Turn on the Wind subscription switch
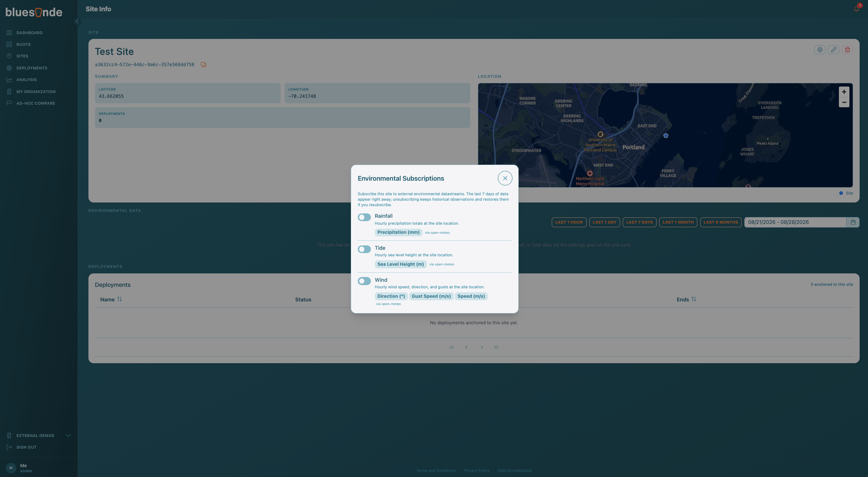Image resolution: width=868 pixels, height=477 pixels. (x=364, y=281)
